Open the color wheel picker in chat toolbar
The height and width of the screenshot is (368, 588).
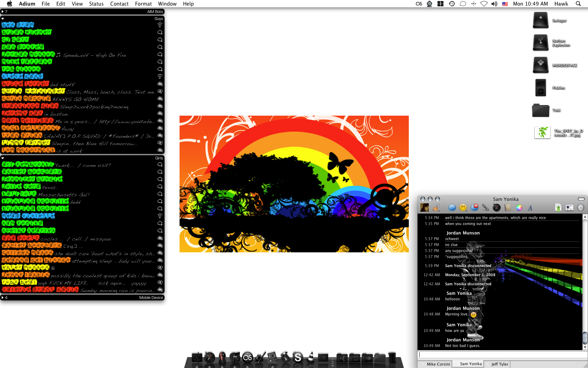click(x=519, y=207)
